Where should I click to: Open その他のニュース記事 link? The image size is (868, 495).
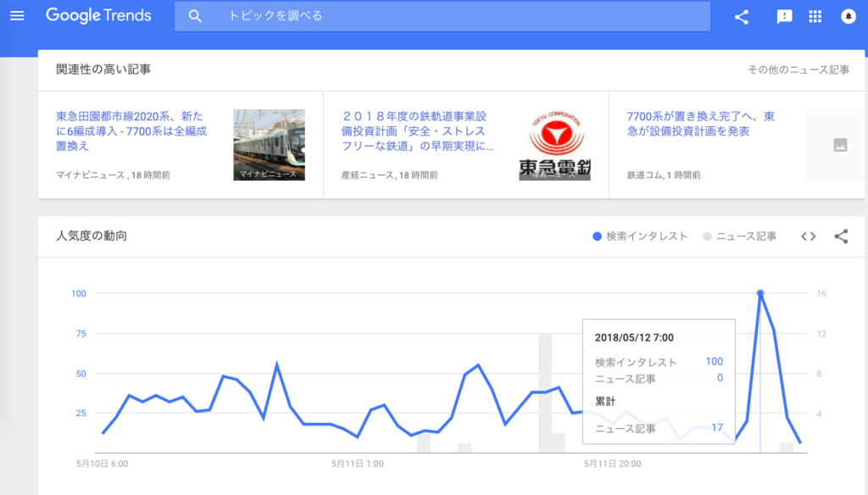[x=798, y=70]
